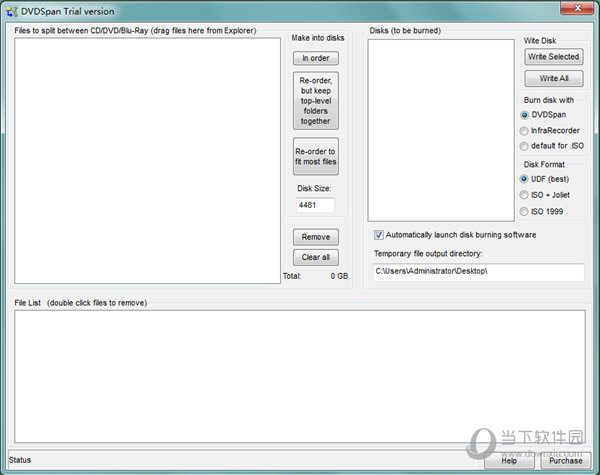The image size is (600, 475).
Task: Click the DVDSpan title bar app icon
Action: 12,11
